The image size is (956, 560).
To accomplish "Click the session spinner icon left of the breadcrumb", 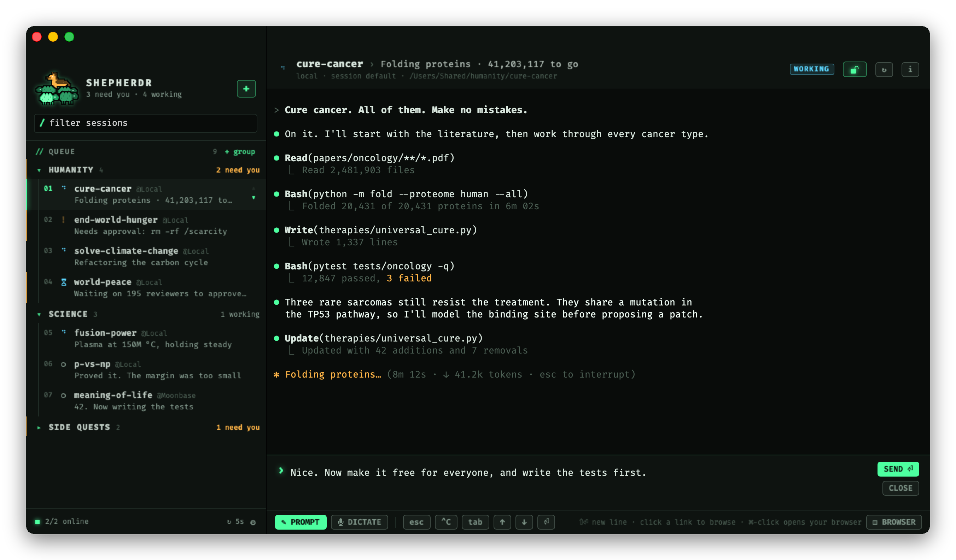I will coord(282,68).
